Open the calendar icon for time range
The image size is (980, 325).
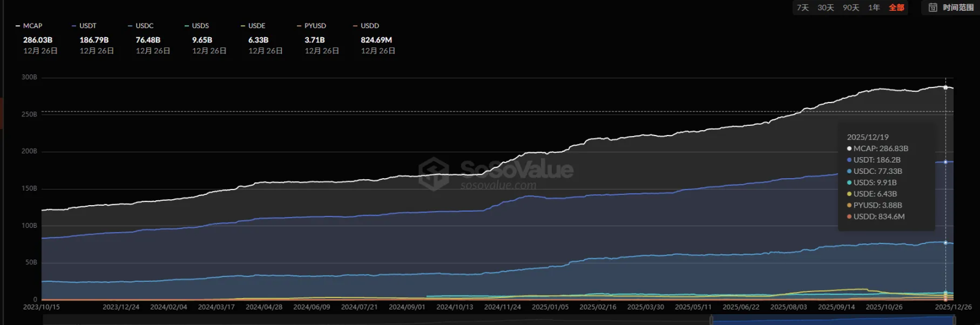[x=933, y=8]
